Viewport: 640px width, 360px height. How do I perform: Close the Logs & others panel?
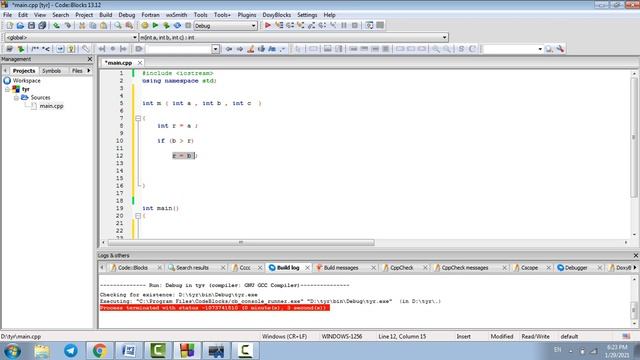point(636,256)
